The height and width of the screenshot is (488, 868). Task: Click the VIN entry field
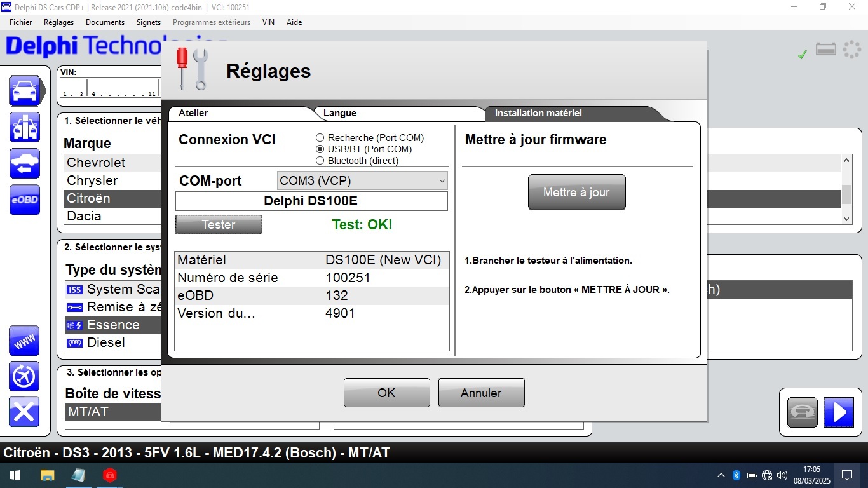pos(111,88)
